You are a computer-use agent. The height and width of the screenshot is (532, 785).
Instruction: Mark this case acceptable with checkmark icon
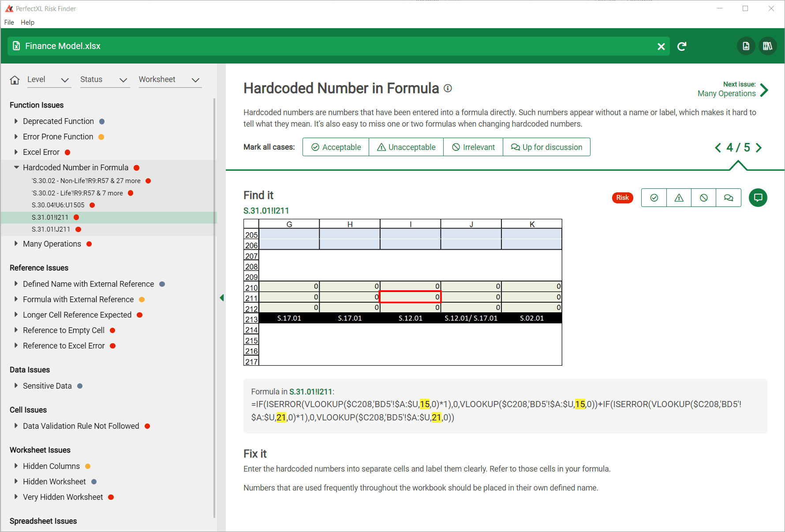654,198
